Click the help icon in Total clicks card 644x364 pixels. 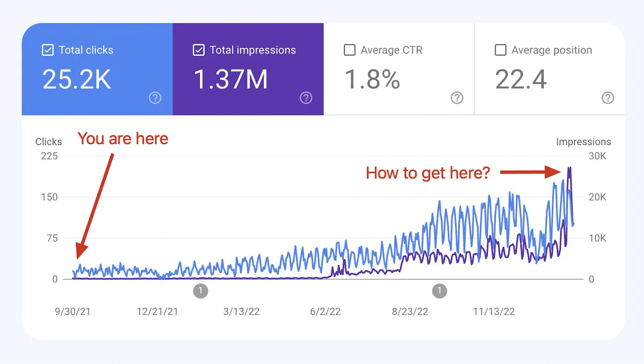tap(155, 98)
